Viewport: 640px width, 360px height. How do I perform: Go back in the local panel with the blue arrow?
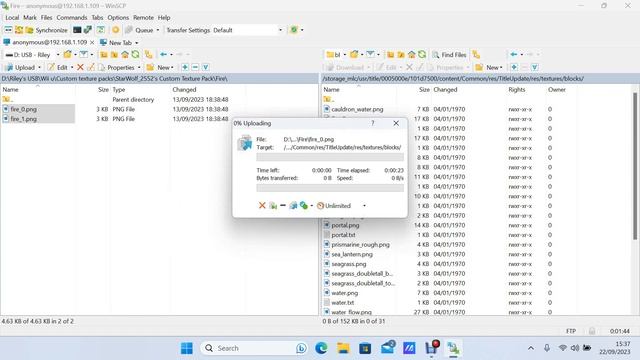pos(164,54)
